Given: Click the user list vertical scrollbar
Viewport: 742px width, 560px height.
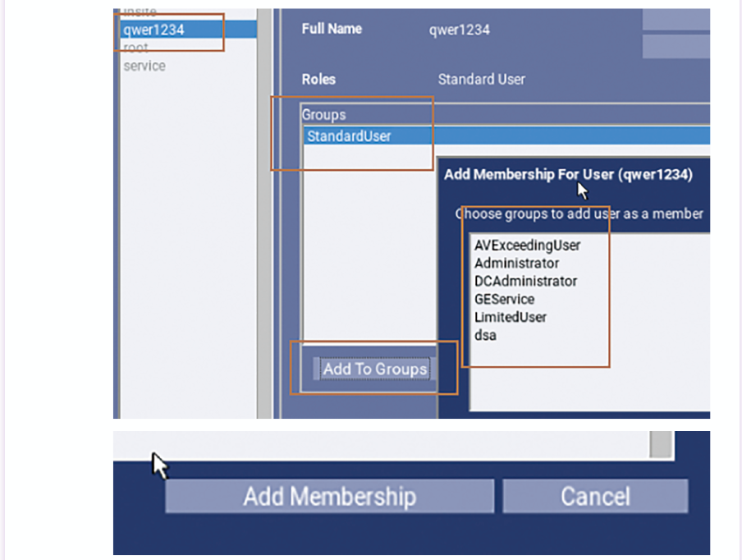Looking at the screenshot, I should [x=264, y=213].
